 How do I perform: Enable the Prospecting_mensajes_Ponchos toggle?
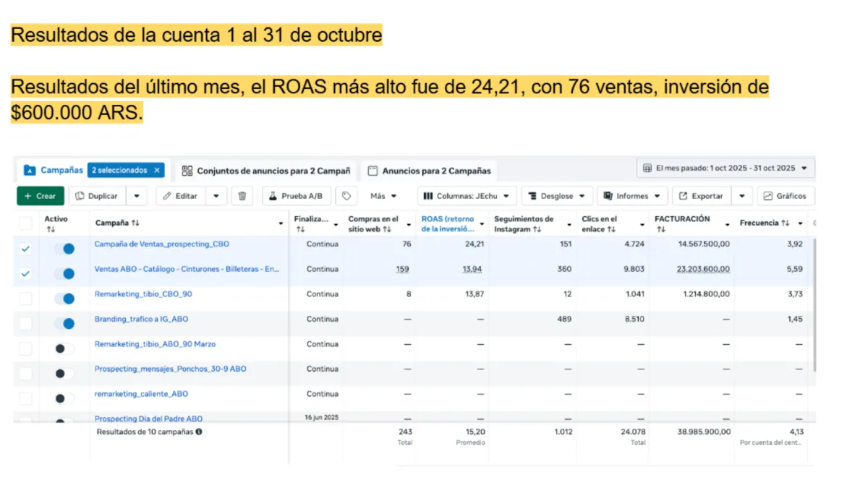(x=65, y=374)
